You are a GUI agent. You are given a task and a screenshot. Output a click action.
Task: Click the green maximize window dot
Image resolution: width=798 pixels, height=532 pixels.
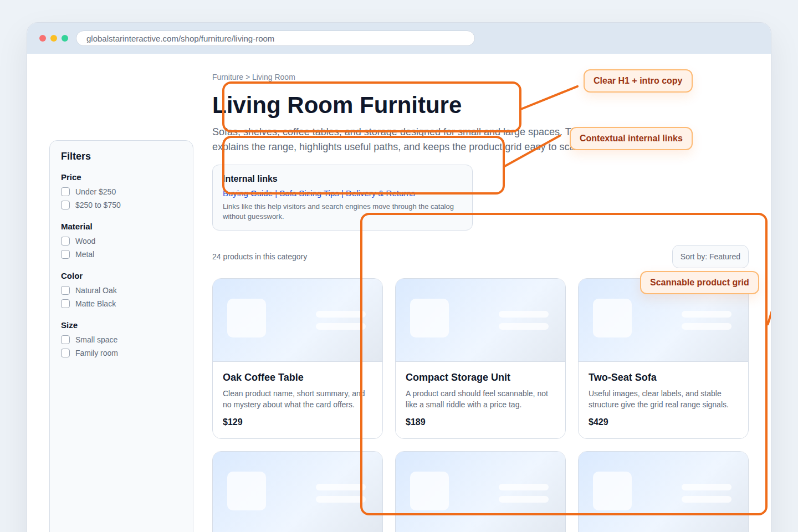click(x=65, y=38)
